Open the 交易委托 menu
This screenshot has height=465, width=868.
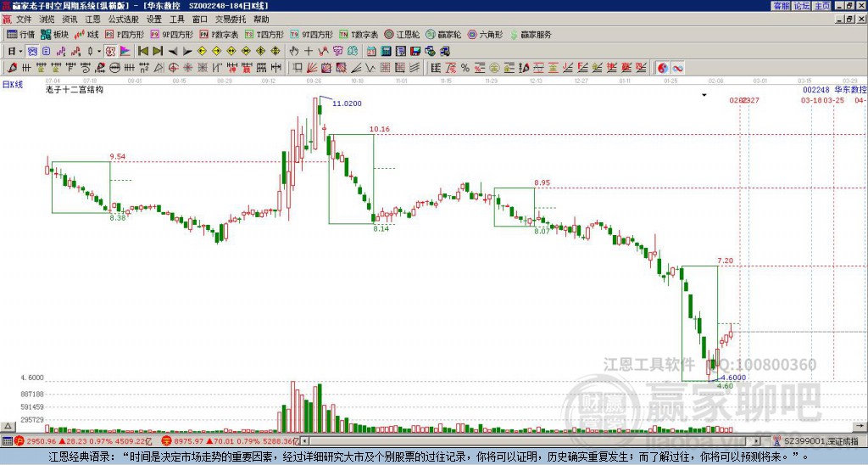(231, 19)
